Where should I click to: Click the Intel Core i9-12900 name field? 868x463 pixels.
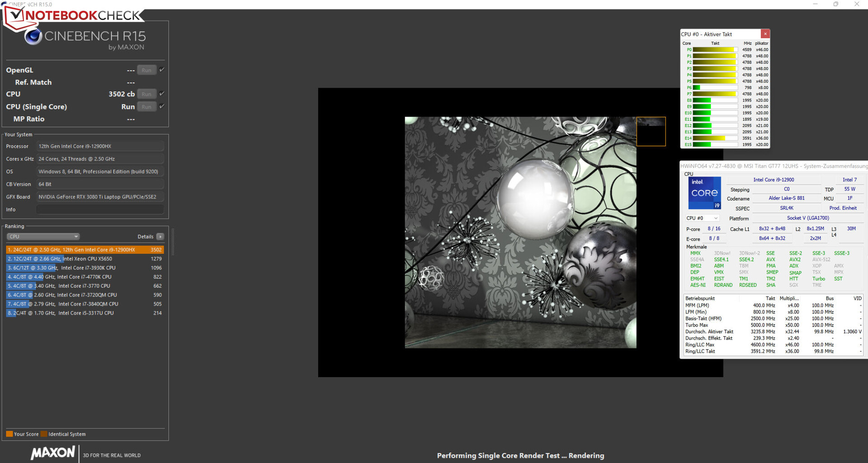pyautogui.click(x=774, y=180)
